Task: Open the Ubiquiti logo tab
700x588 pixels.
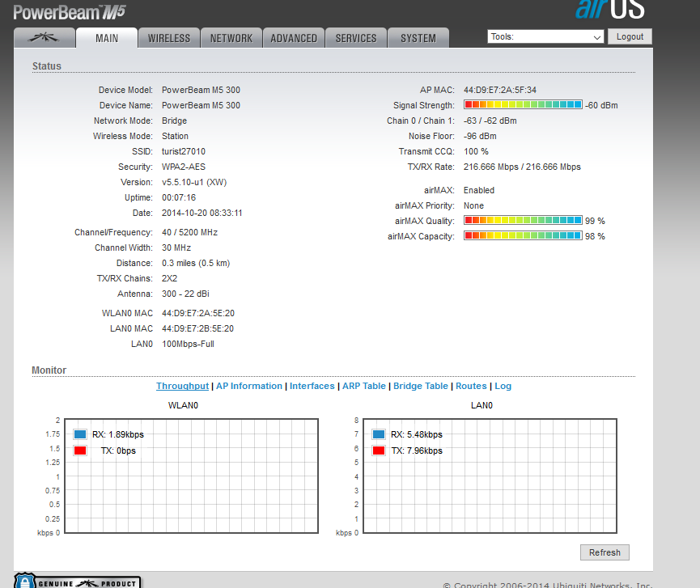Action: [x=45, y=38]
